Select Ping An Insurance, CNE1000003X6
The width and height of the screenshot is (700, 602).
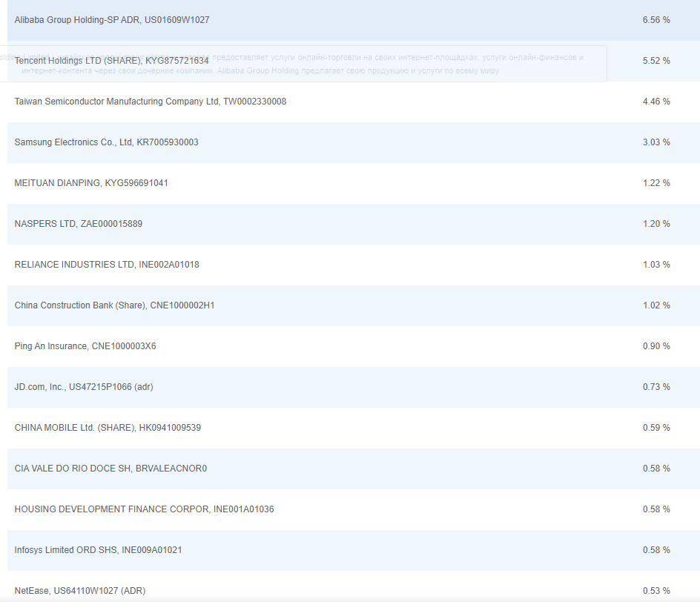[x=354, y=346]
